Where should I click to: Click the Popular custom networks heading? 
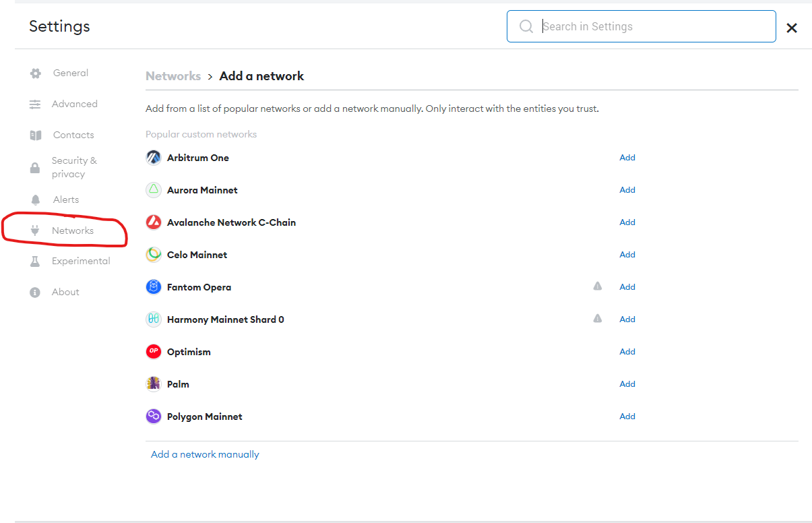(201, 134)
